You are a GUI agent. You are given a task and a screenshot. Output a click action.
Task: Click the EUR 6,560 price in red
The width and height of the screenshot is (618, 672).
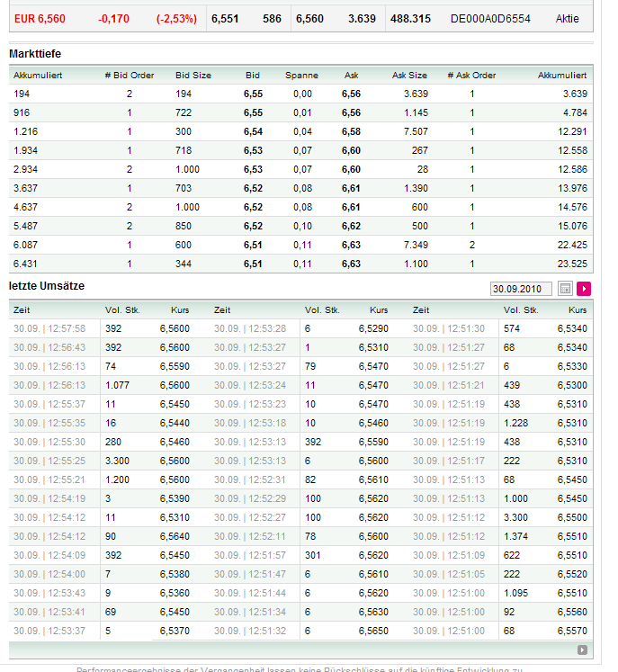coord(40,18)
